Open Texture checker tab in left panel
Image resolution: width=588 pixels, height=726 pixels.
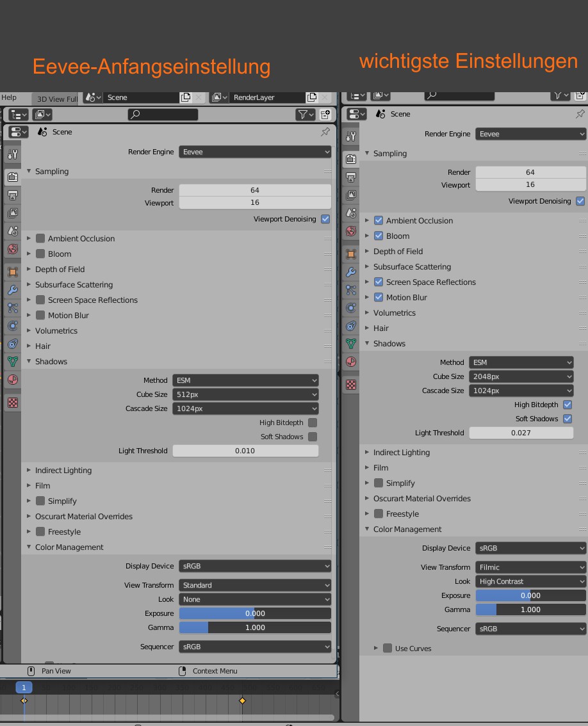(x=13, y=402)
